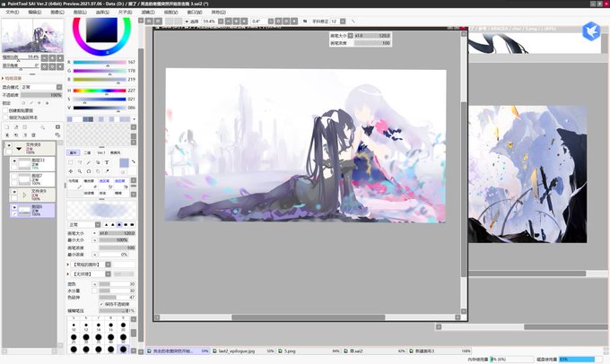Toggle visibility of 文件夹8 folder
Viewport: 610px width, 364px height.
[x=9, y=145]
